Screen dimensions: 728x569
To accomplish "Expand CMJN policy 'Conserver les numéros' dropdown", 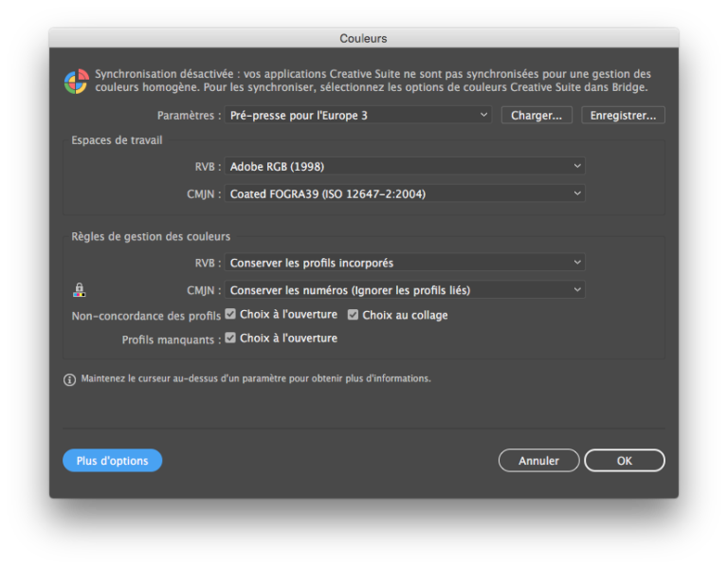I will pyautogui.click(x=405, y=290).
